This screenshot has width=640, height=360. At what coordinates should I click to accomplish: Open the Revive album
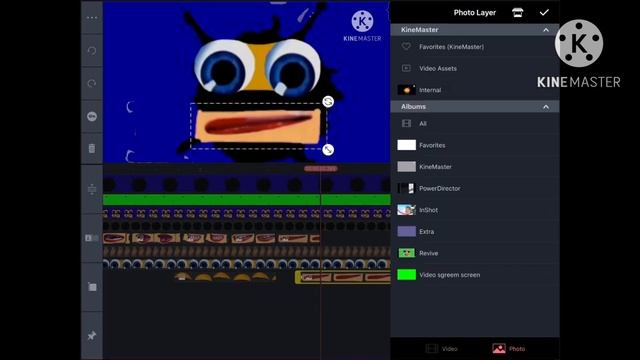click(475, 253)
